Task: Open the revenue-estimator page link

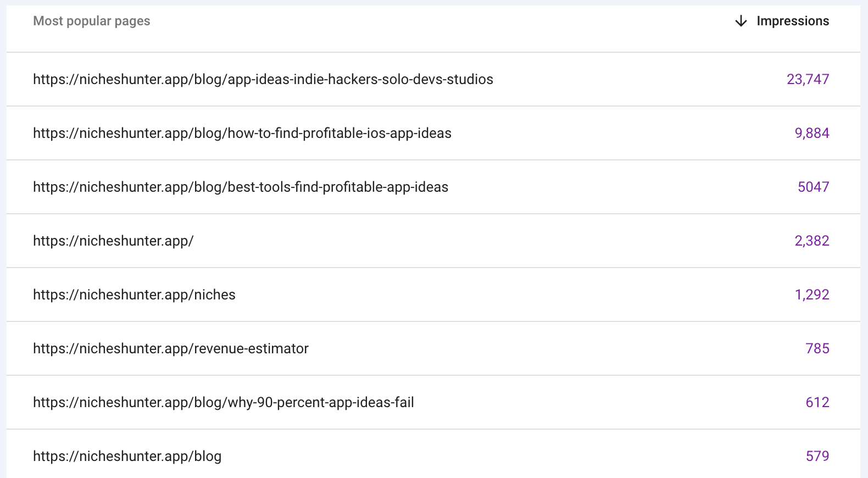Action: 170,348
